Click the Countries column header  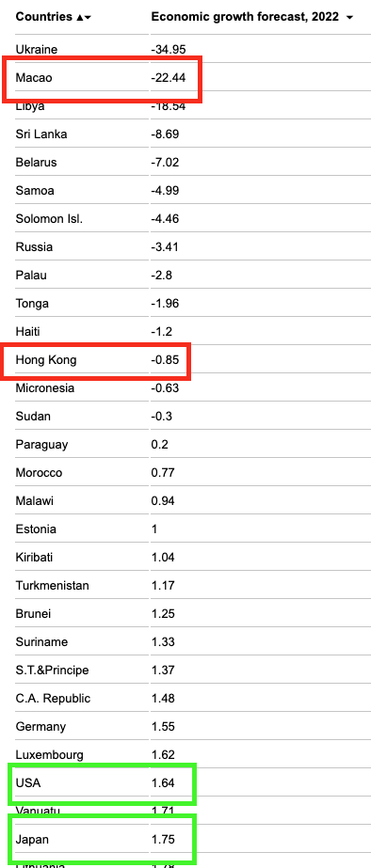44,17
